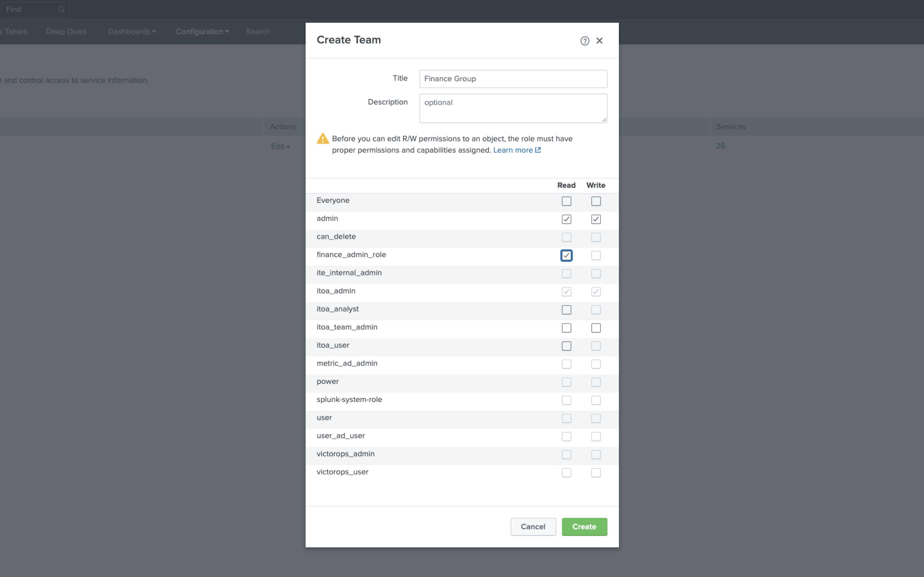Enable Read for itoa_user

coord(566,346)
